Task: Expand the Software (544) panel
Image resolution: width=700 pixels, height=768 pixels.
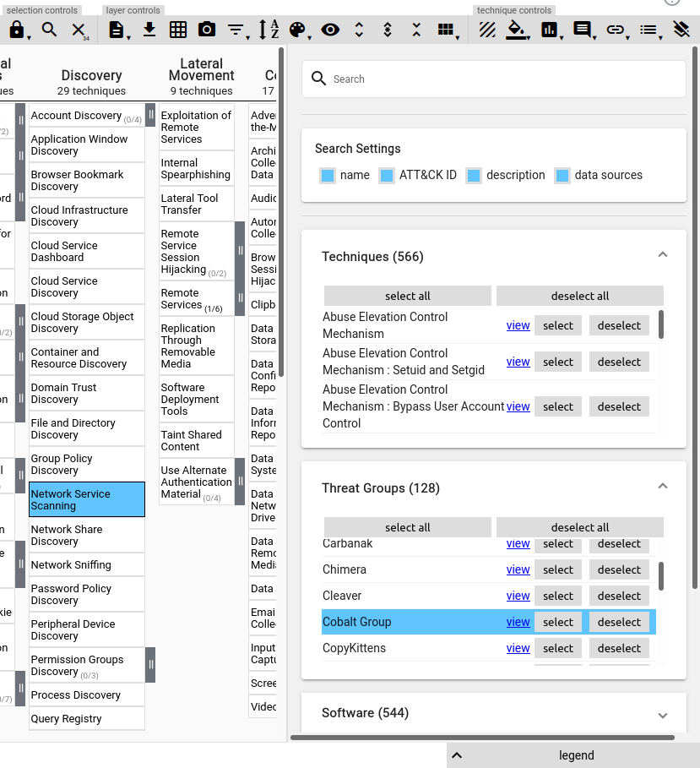Action: click(x=662, y=716)
